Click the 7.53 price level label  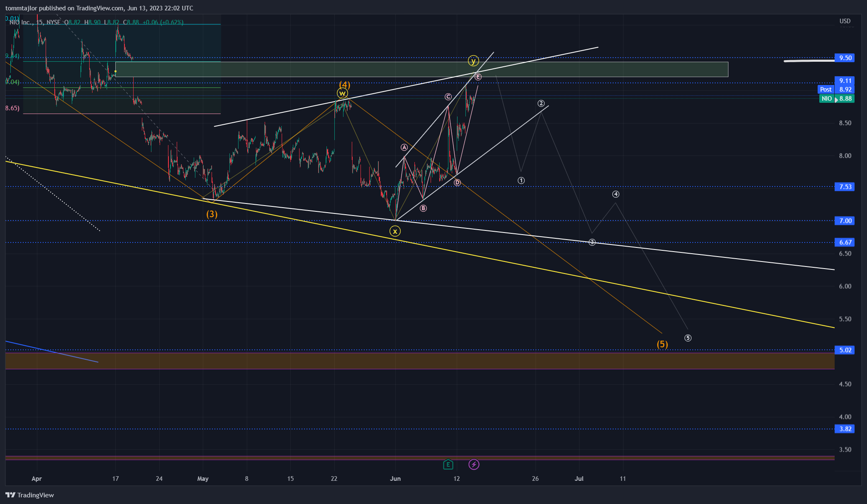845,187
